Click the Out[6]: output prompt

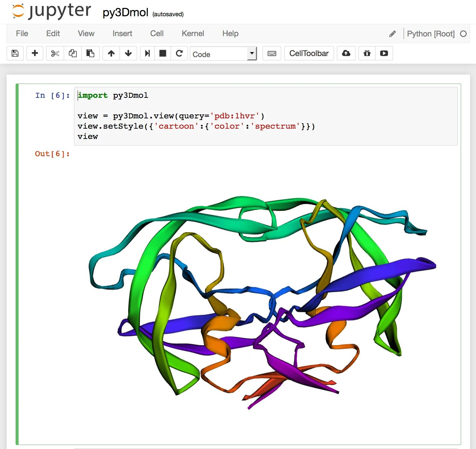[x=52, y=154]
